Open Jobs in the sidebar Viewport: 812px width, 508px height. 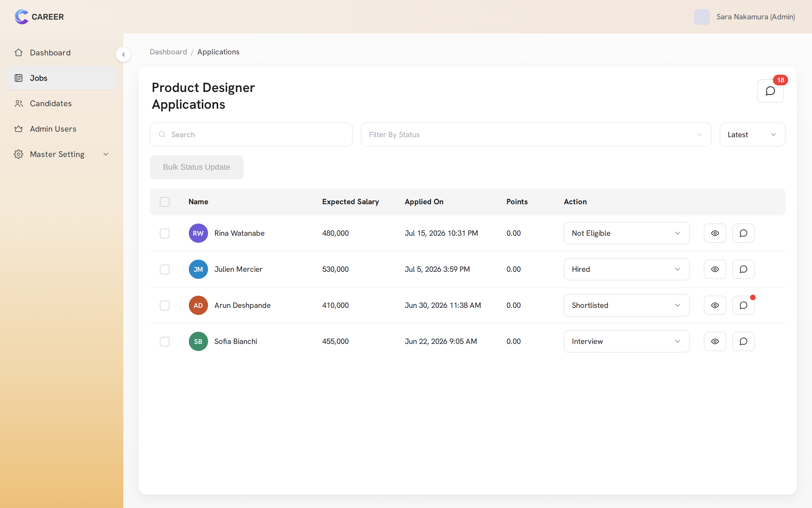(62, 78)
